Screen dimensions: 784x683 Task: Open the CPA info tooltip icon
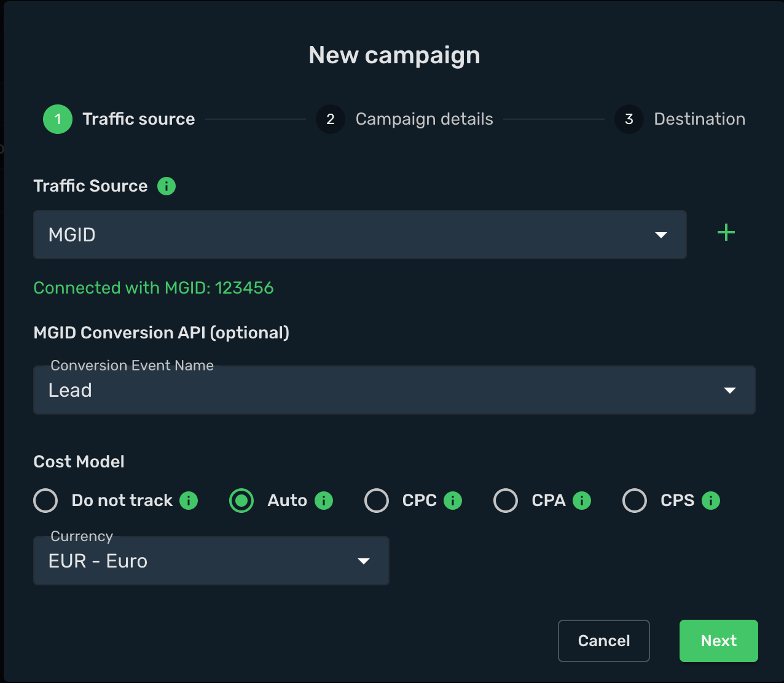582,501
